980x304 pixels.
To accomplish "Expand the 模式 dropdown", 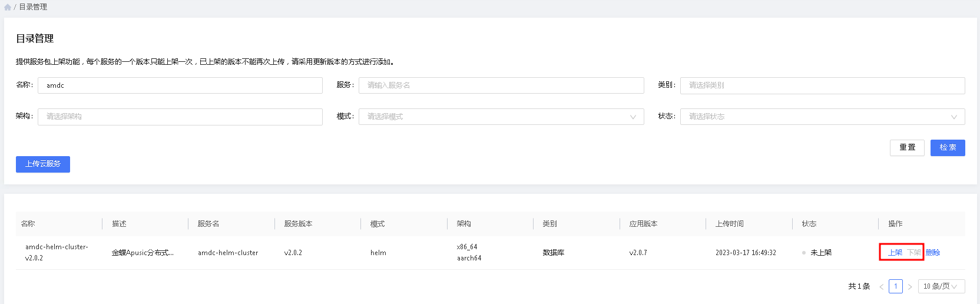I will (501, 117).
